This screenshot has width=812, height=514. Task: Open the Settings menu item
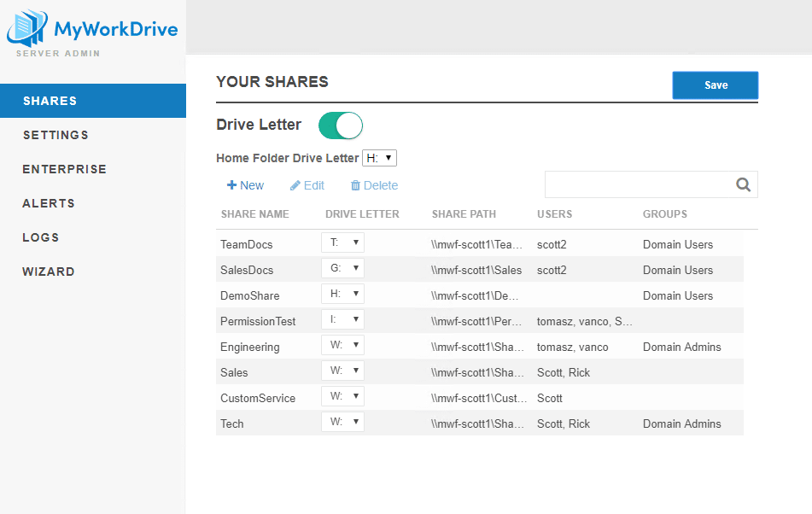(55, 135)
